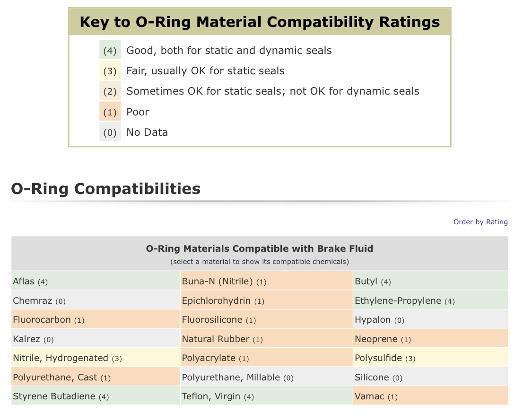Screen dimensions: 532x414
Task: Open the Epichlorohydrin material entry
Action: click(x=266, y=300)
